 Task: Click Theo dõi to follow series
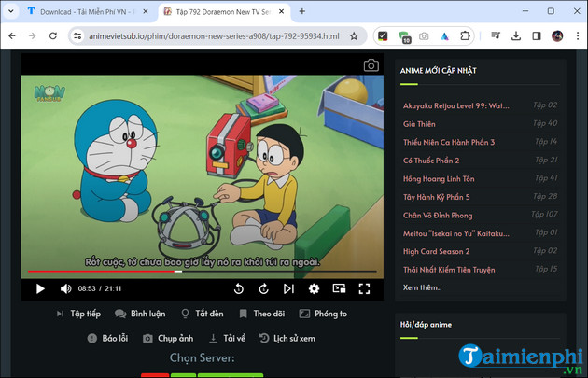tap(262, 314)
